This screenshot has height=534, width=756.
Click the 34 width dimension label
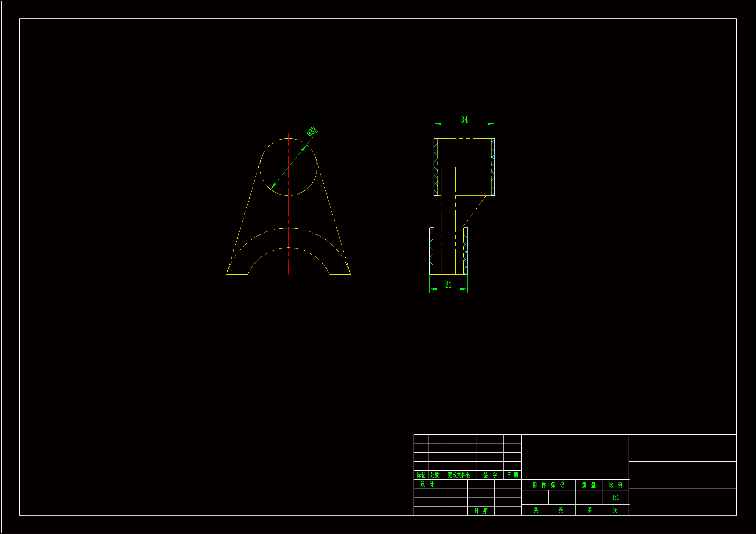pos(464,120)
